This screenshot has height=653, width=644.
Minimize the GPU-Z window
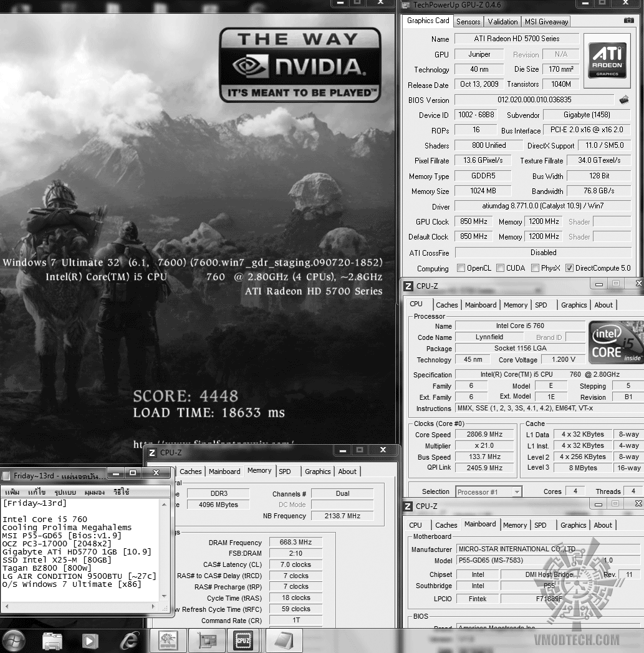click(585, 3)
